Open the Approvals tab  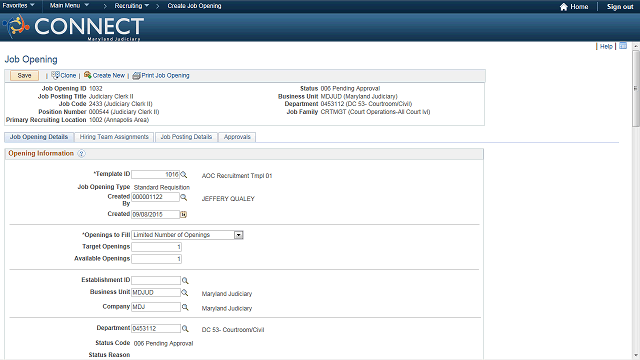click(x=237, y=137)
